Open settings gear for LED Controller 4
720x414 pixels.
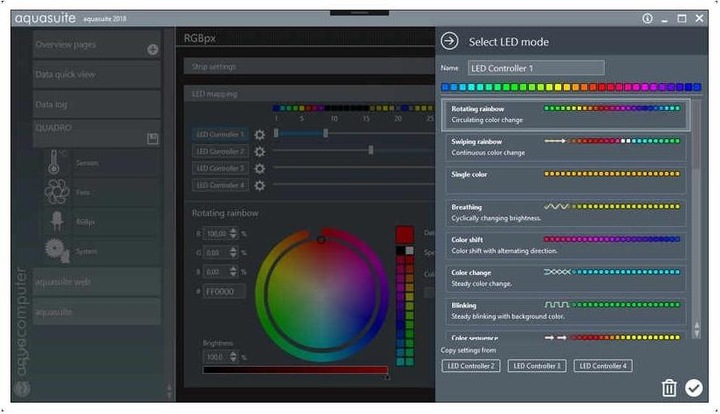click(260, 185)
